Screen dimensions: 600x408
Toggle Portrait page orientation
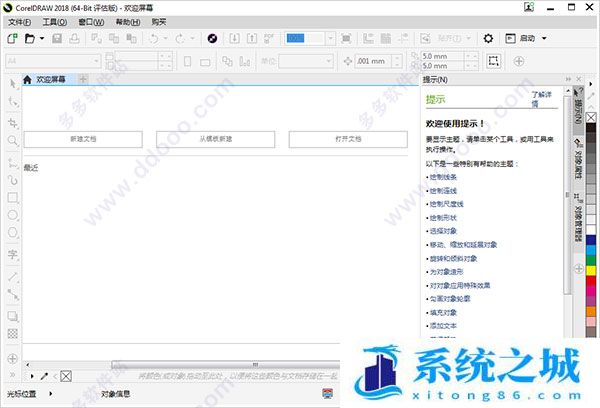(x=188, y=61)
